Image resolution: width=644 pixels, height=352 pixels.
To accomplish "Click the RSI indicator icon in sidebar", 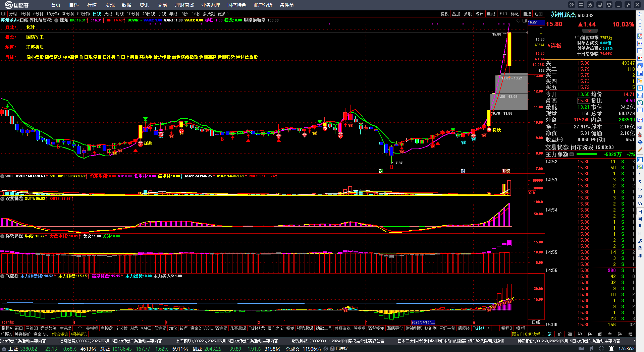I will [640, 127].
